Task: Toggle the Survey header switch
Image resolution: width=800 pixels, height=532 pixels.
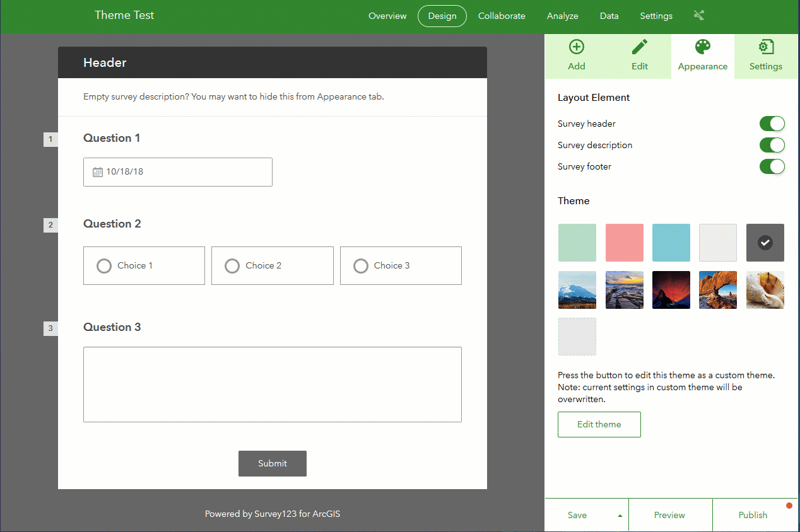Action: pos(772,124)
